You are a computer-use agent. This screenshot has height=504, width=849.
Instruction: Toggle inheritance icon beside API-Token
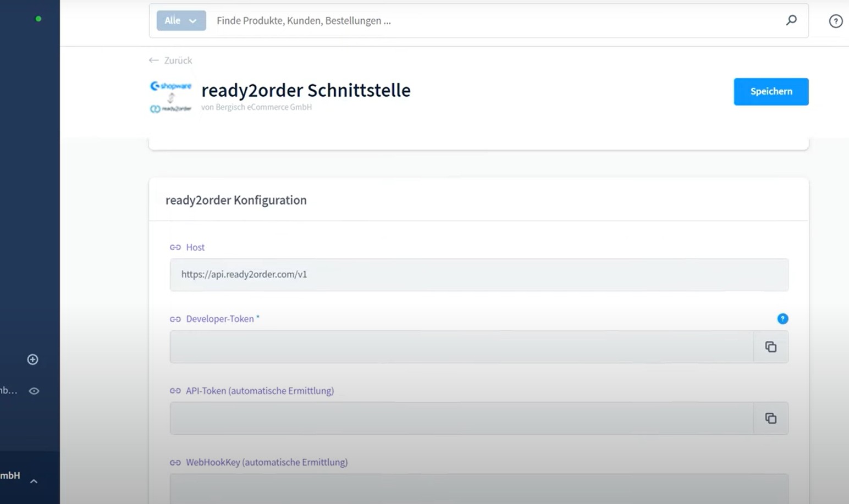(x=175, y=391)
